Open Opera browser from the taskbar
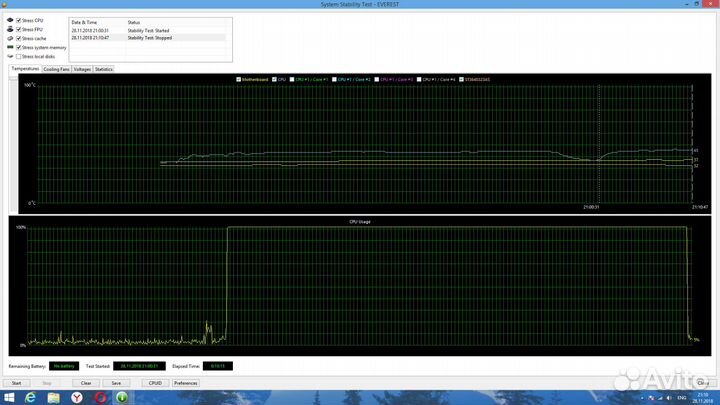The width and height of the screenshot is (720, 405). pyautogui.click(x=100, y=397)
